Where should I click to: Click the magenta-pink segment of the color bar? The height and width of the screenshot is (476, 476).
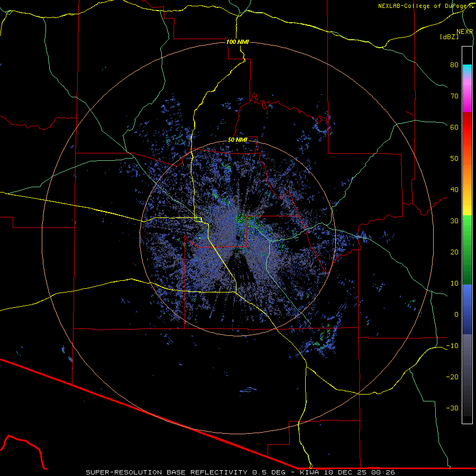[x=467, y=97]
